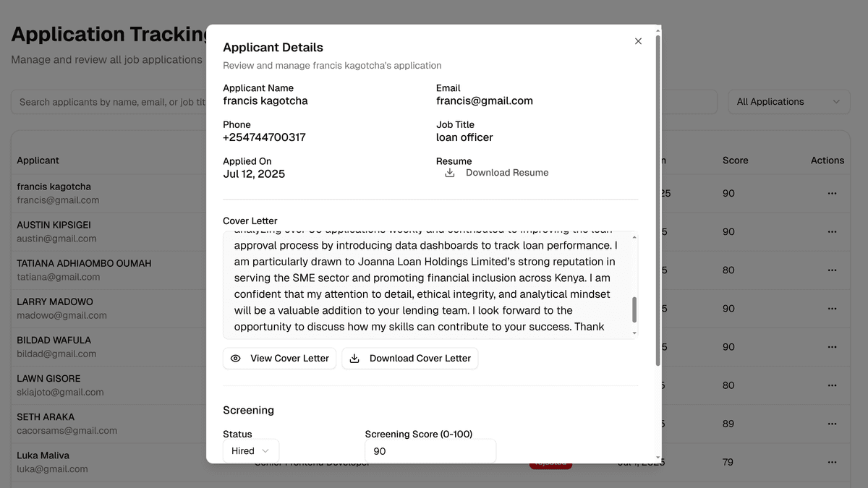Screen dimensions: 868x488
Task: Click AUSTIN KIPSIGEI in the applicants table
Action: (x=54, y=225)
